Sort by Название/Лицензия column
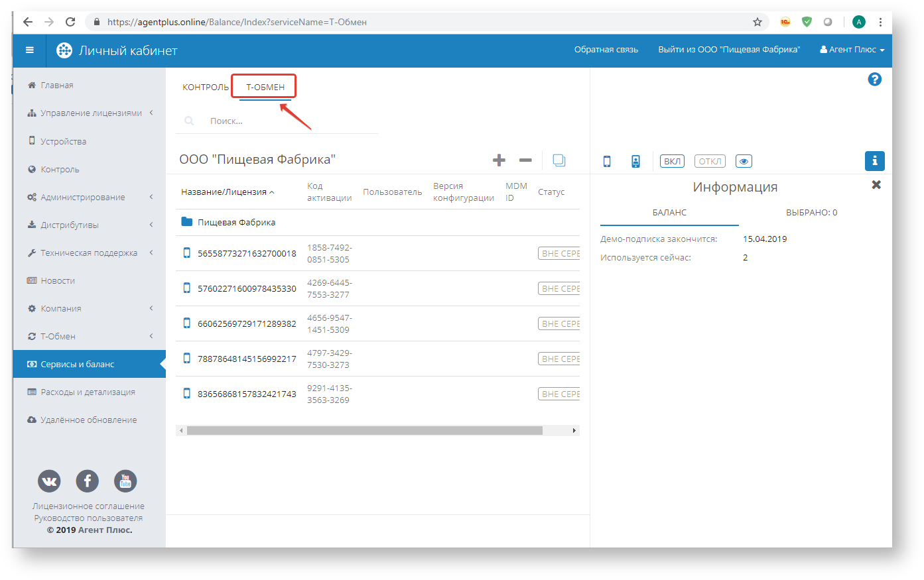Image resolution: width=924 pixels, height=580 pixels. tap(228, 192)
